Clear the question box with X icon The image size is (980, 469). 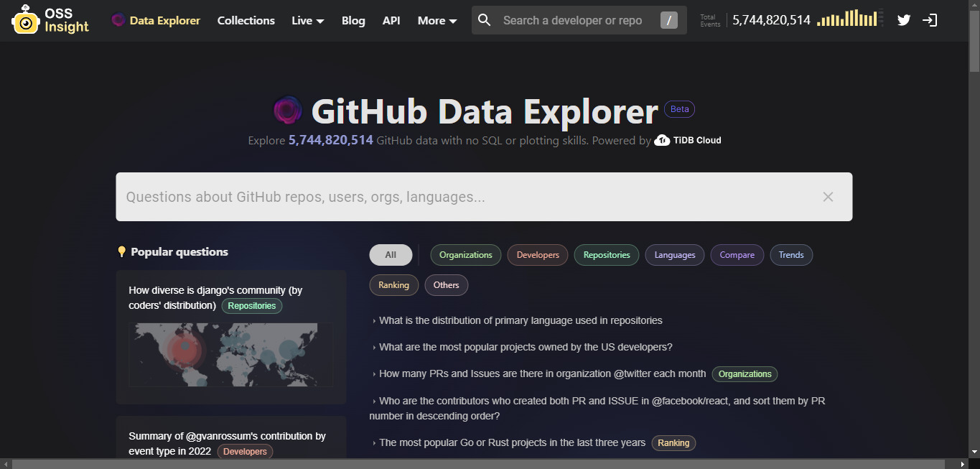point(828,197)
